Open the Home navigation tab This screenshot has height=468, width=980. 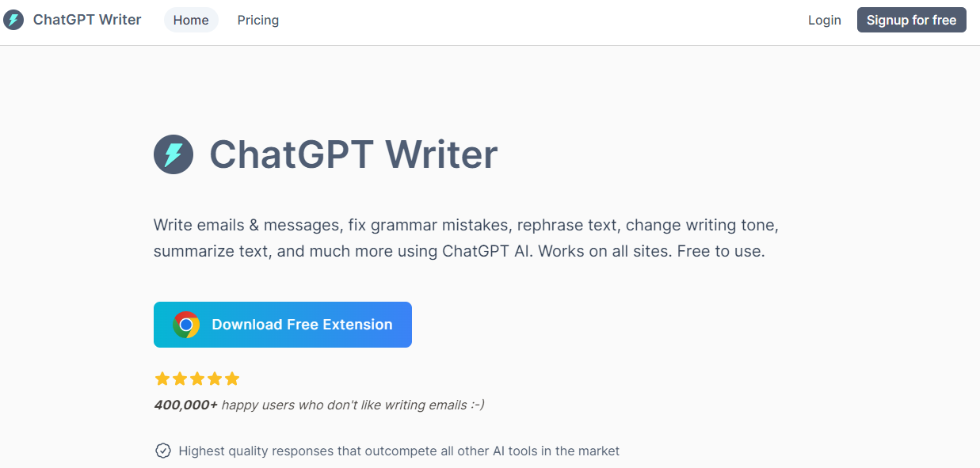(x=191, y=20)
